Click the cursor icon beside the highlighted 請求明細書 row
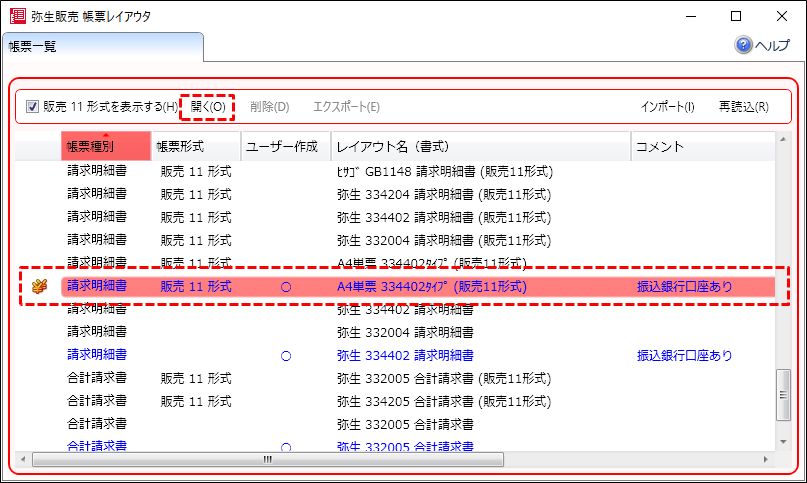This screenshot has height=483, width=807. [40, 286]
